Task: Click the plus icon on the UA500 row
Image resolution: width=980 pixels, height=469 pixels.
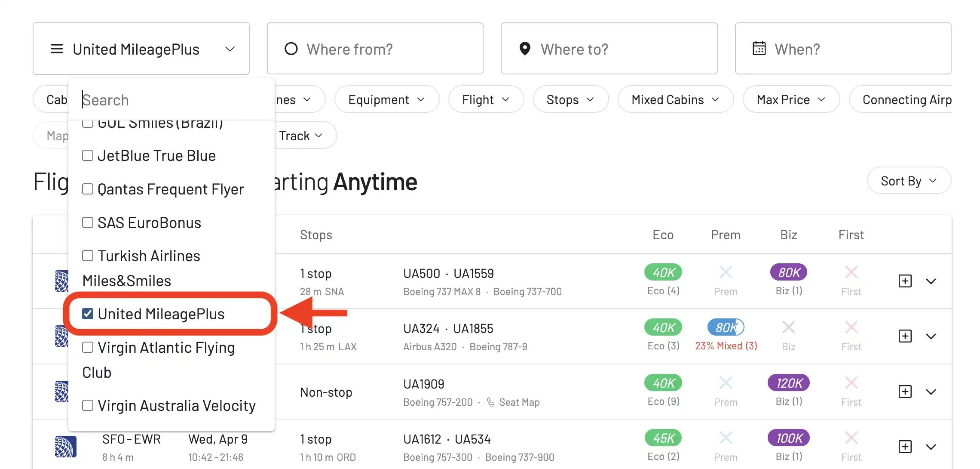Action: pos(905,281)
